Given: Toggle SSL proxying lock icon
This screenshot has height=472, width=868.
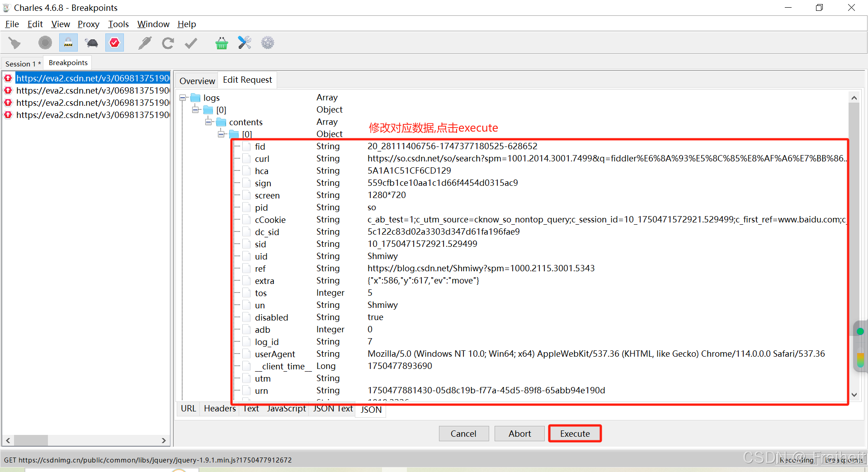Looking at the screenshot, I should pyautogui.click(x=68, y=43).
